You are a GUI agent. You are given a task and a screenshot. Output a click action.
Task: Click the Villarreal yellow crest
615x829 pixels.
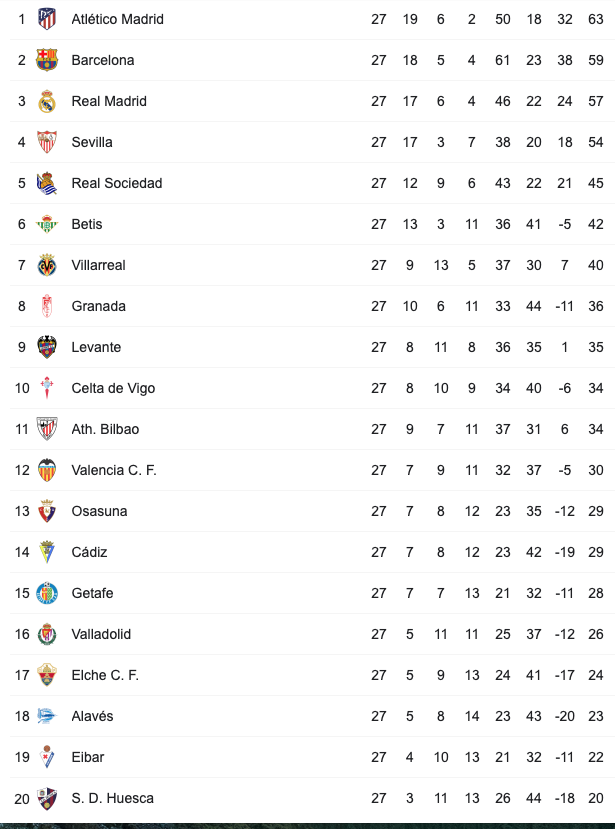pos(47,265)
